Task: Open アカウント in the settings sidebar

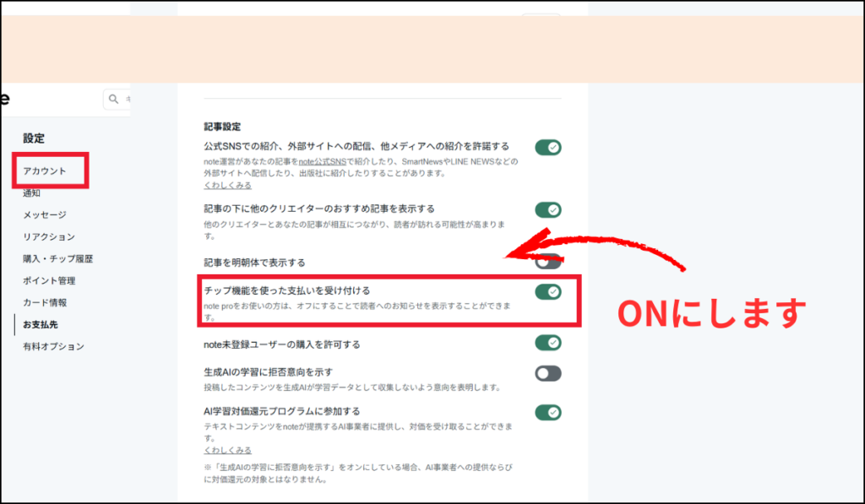Action: point(45,171)
